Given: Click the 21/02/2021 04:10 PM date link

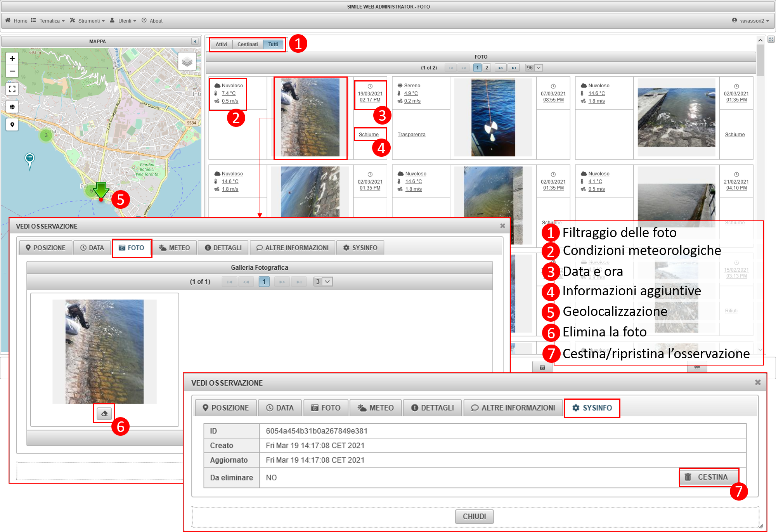Looking at the screenshot, I should 736,185.
